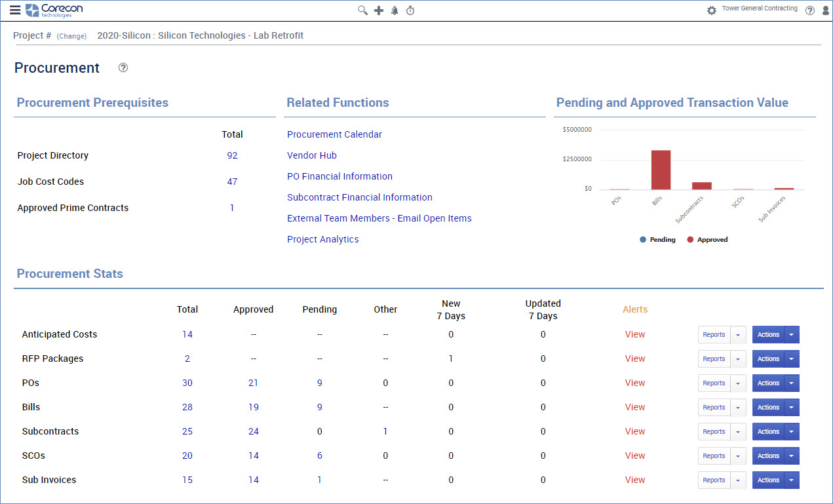Expand Actions dropdown for POs
The height and width of the screenshot is (504, 833).
coord(792,383)
